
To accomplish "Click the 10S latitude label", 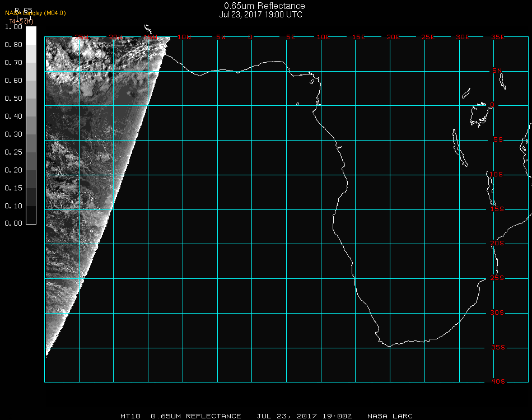I will [496, 174].
